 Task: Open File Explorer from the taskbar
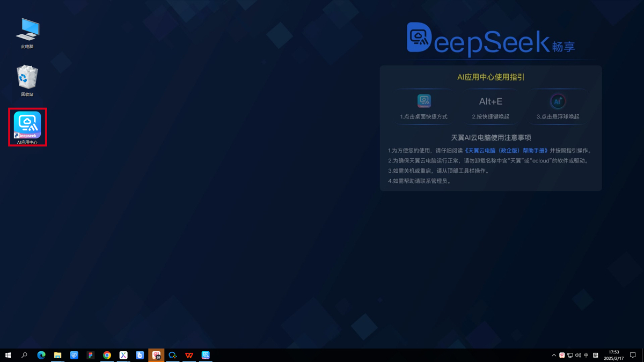57,355
